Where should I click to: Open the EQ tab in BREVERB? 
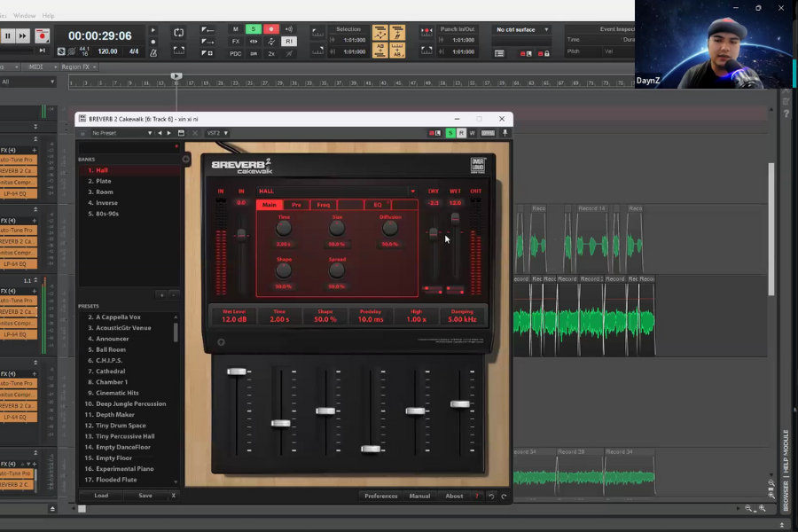tap(378, 205)
